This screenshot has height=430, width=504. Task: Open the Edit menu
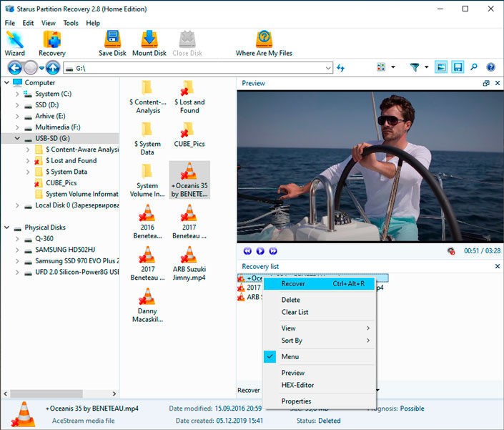pos(28,23)
